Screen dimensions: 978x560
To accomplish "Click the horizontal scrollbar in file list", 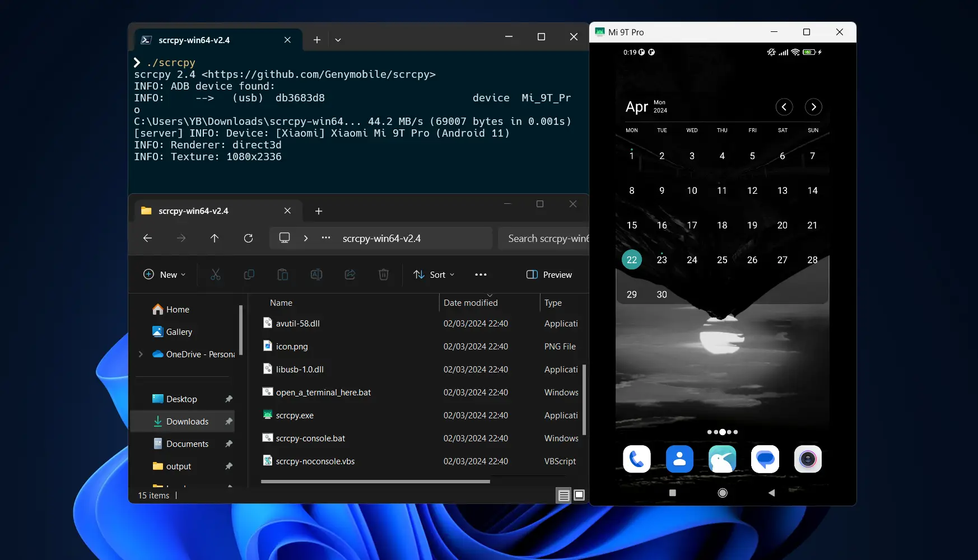I will coord(375,481).
